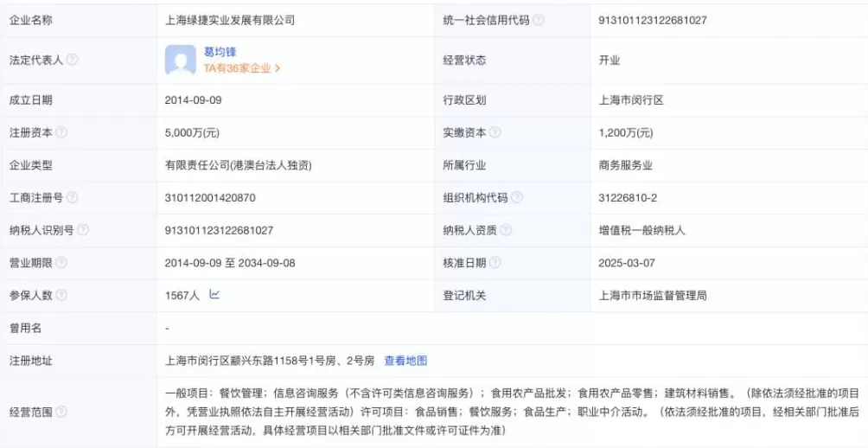Image resolution: width=868 pixels, height=448 pixels.
Task: Open the help icon beside 纳税人识别号
Action: pos(82,230)
